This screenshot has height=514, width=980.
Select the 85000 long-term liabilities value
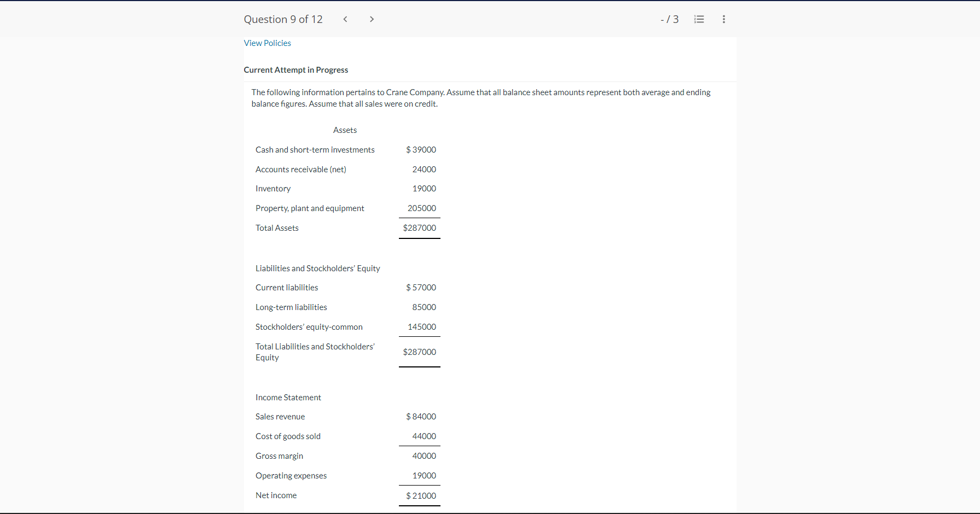point(424,307)
